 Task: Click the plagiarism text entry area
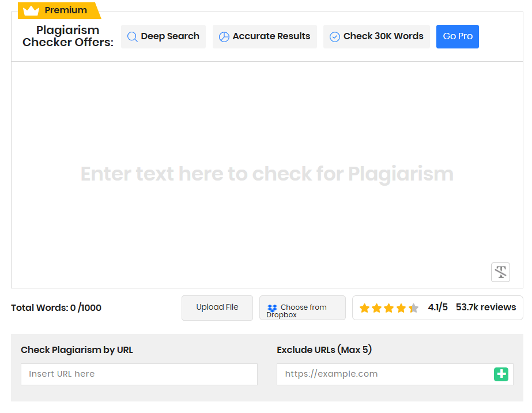coord(267,173)
